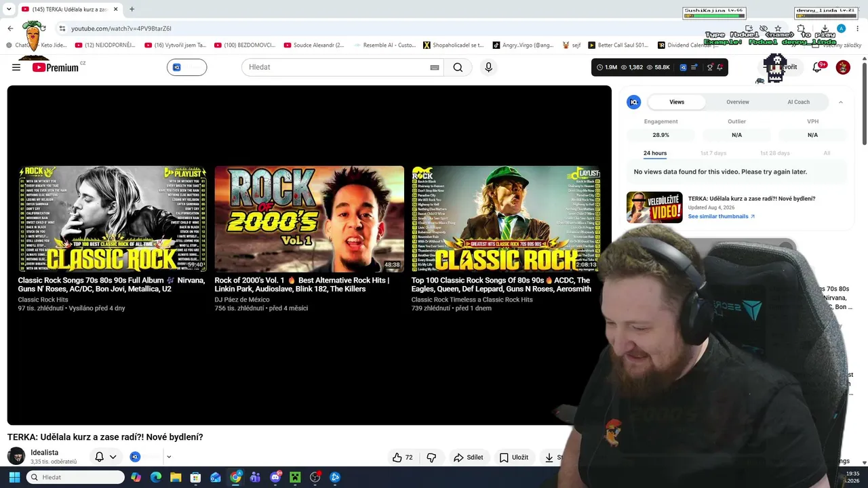Click the Engagement 28.9% value
The image size is (868, 488).
660,135
